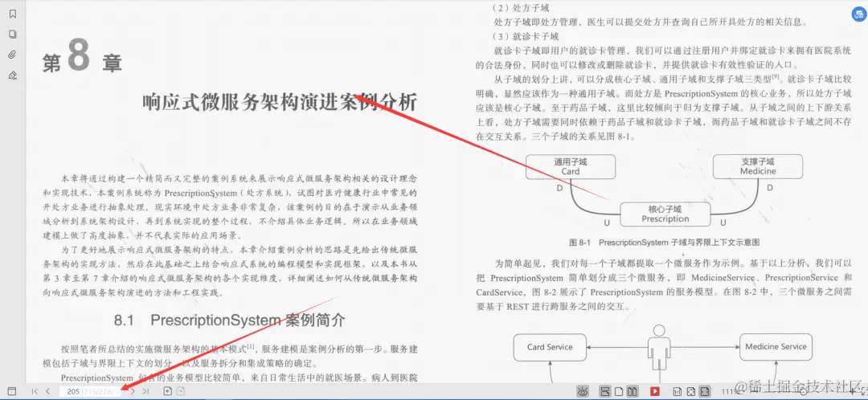The image size is (868, 400).
Task: Open the page thumbnails panel
Action: click(13, 35)
